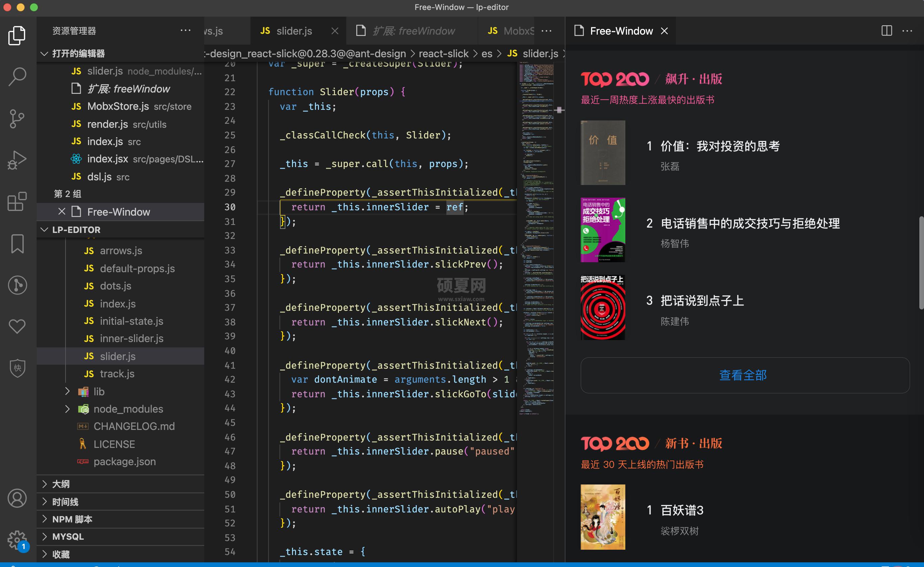Screen dimensions: 924x567
Task: Open the Git graph circle icon
Action: 17,285
